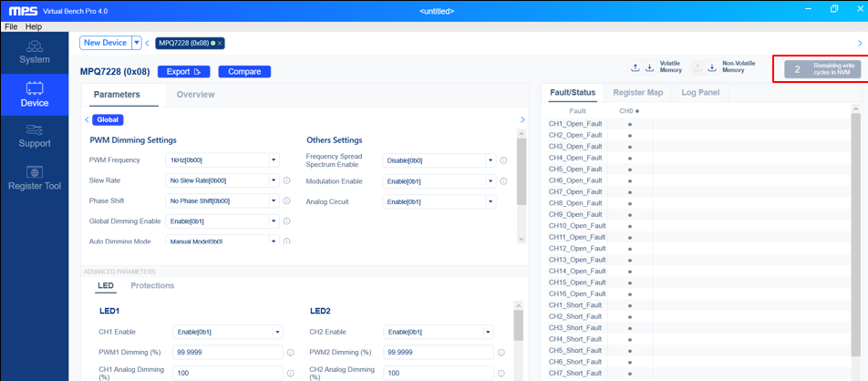The height and width of the screenshot is (381, 868).
Task: Select the MPQ7228 (0x08) device tab
Action: click(190, 43)
